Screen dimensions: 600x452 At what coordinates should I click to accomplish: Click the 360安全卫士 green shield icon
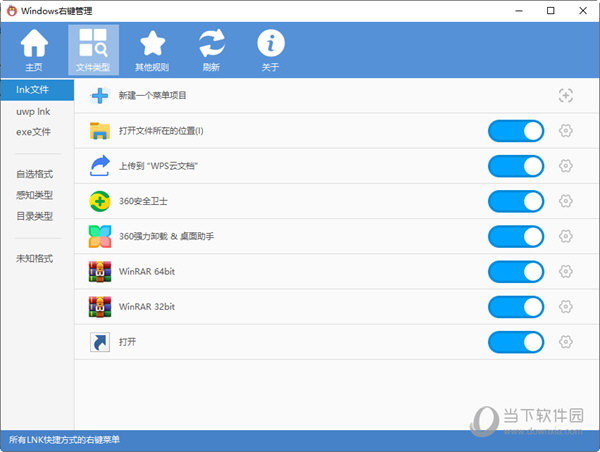coord(100,201)
